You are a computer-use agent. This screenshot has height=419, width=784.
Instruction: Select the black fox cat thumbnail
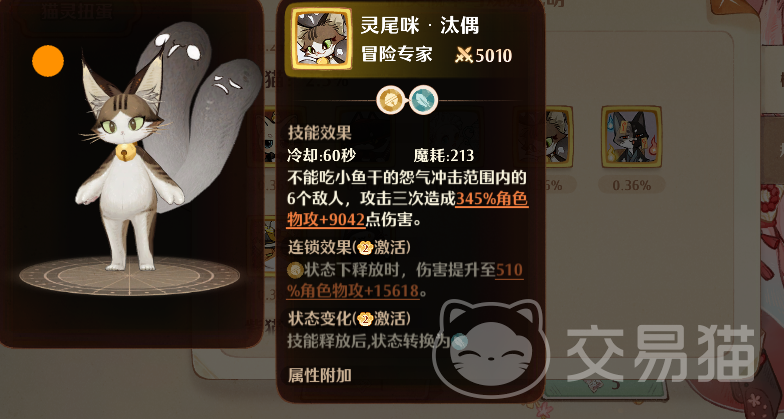tap(632, 136)
